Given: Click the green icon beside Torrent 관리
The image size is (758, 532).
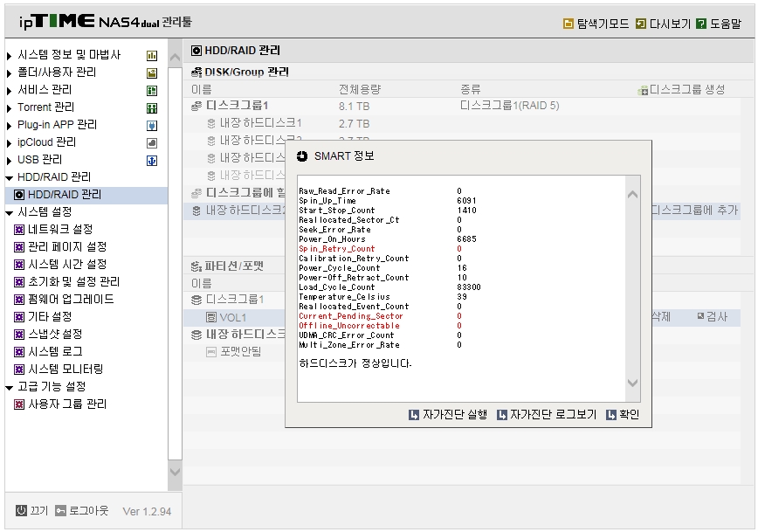Looking at the screenshot, I should pyautogui.click(x=152, y=107).
